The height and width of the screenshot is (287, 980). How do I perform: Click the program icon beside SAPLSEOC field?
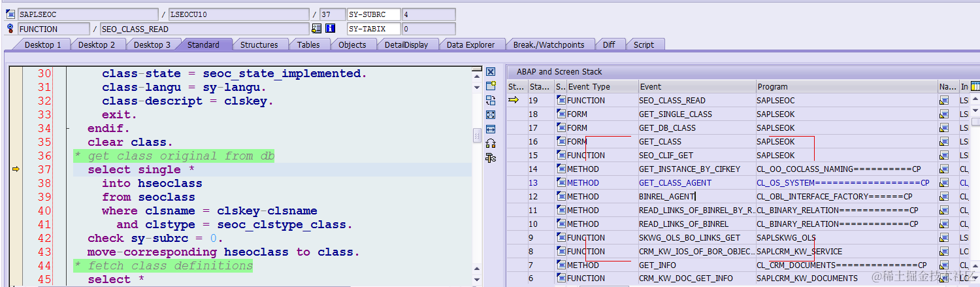click(10, 14)
